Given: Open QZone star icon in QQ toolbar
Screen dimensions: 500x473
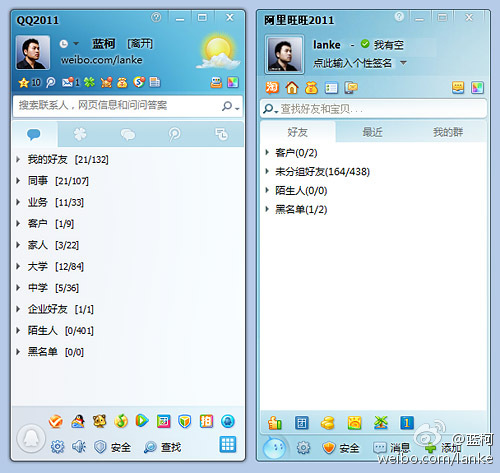Looking at the screenshot, I should tap(24, 82).
